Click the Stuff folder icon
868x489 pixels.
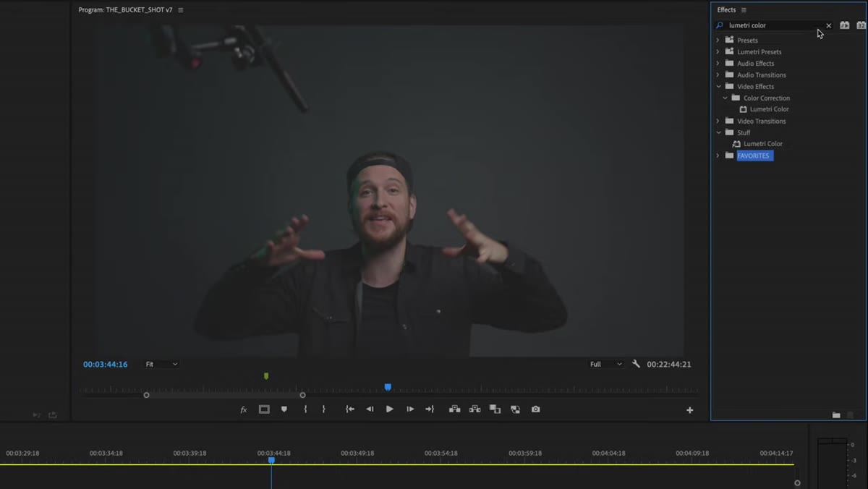(729, 132)
